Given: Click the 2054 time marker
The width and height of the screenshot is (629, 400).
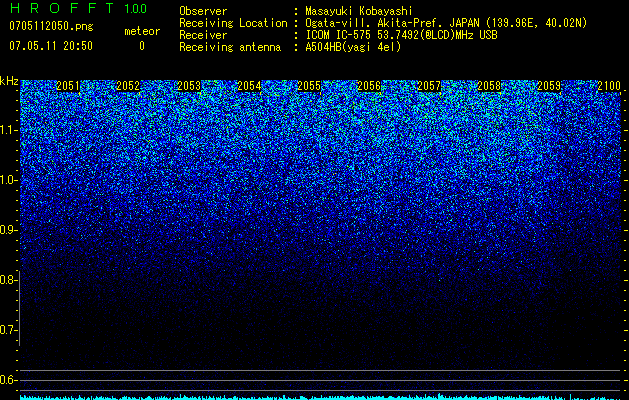Looking at the screenshot, I should click(249, 86).
